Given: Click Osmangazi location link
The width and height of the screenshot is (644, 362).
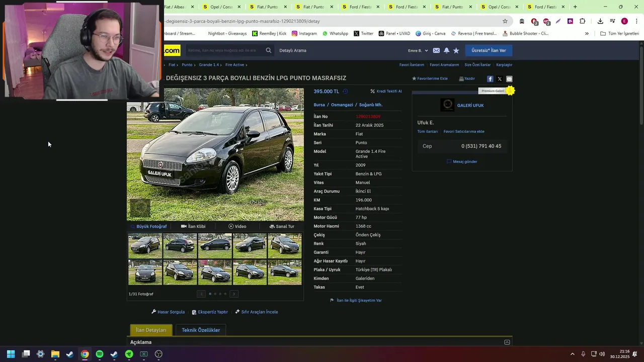Looking at the screenshot, I should click(x=342, y=105).
